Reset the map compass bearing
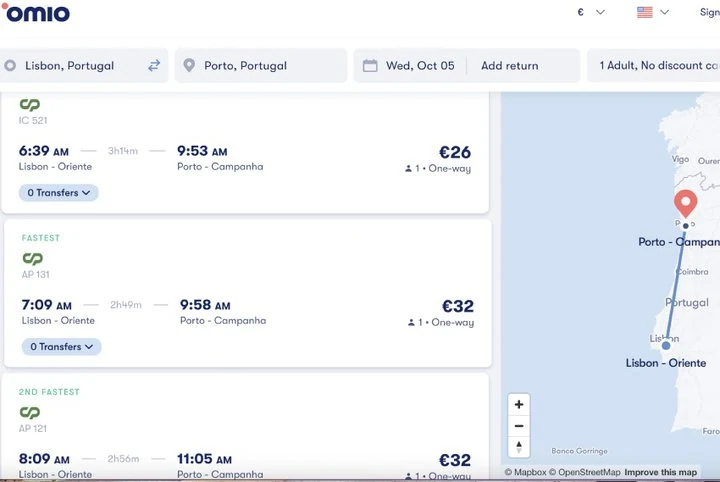720x482 pixels. click(518, 447)
